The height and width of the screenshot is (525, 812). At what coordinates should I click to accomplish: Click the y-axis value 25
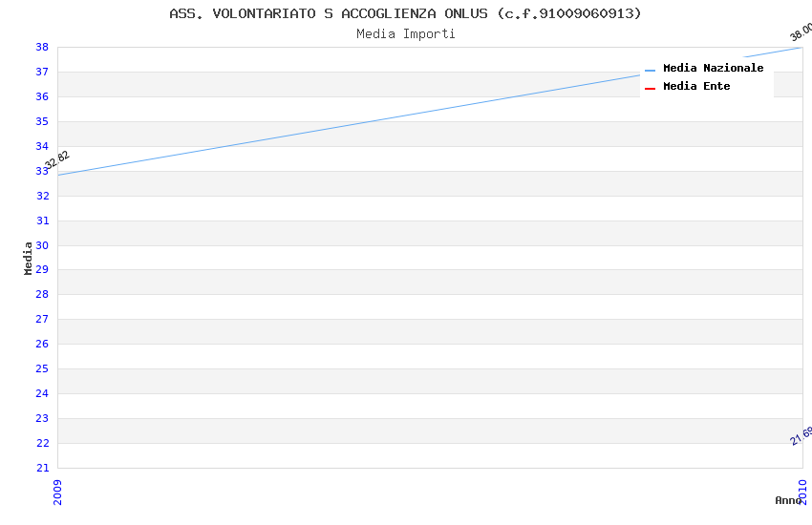click(42, 368)
